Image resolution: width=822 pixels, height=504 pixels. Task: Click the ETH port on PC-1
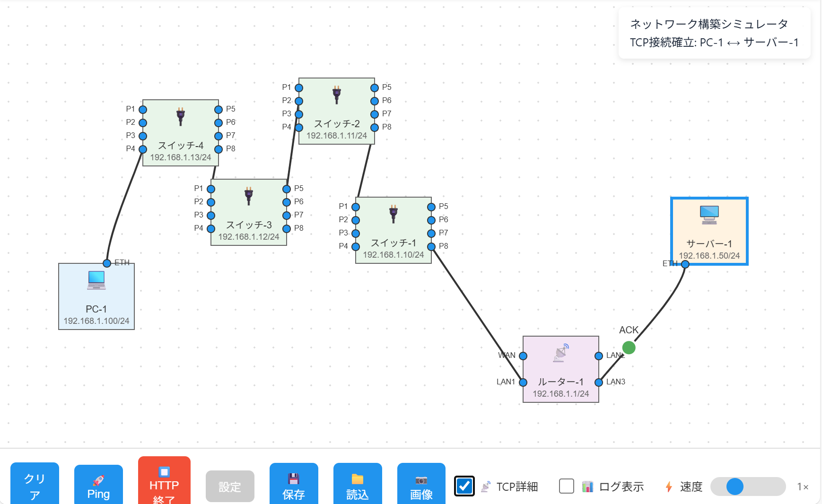point(107,263)
